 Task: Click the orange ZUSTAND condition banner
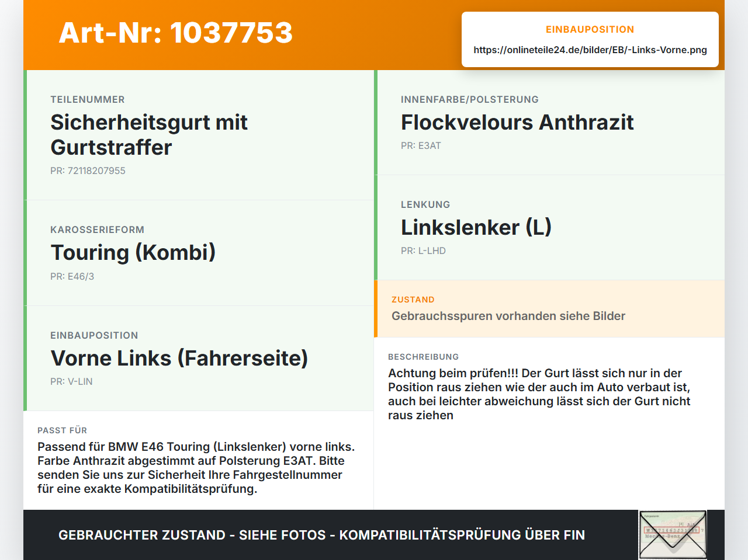(549, 309)
